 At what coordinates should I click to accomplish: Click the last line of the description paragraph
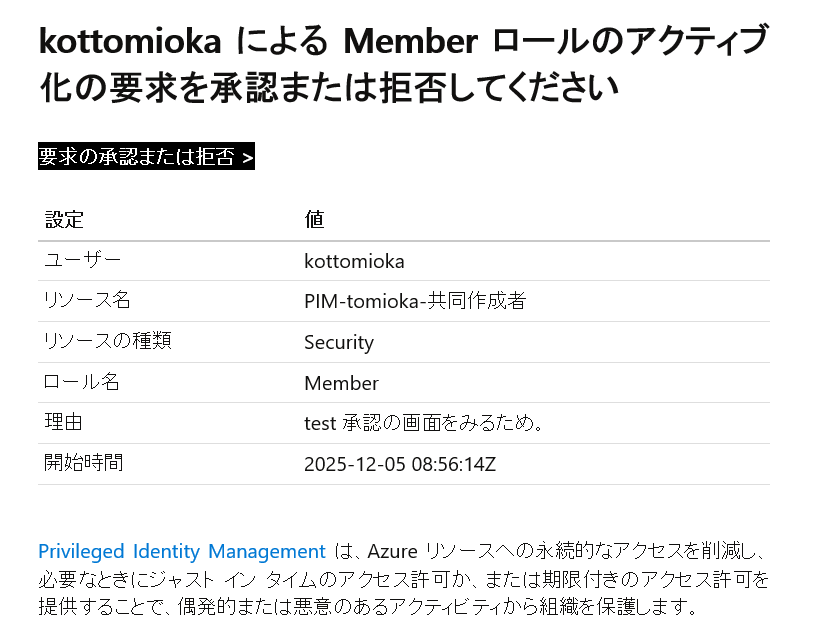(x=366, y=607)
